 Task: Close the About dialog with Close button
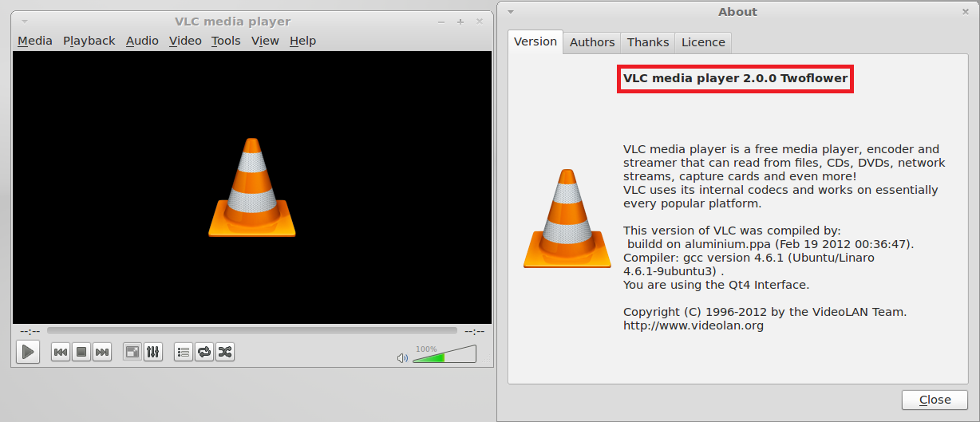click(x=935, y=400)
